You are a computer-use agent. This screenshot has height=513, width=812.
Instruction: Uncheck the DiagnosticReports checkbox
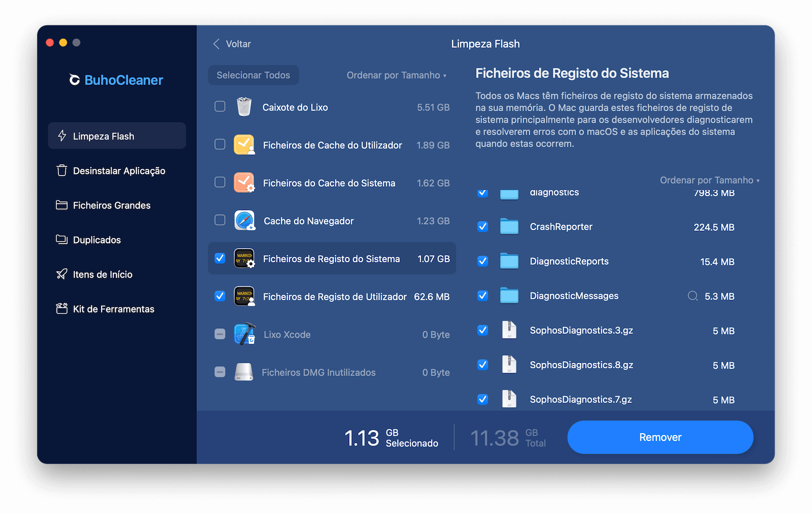(x=483, y=261)
